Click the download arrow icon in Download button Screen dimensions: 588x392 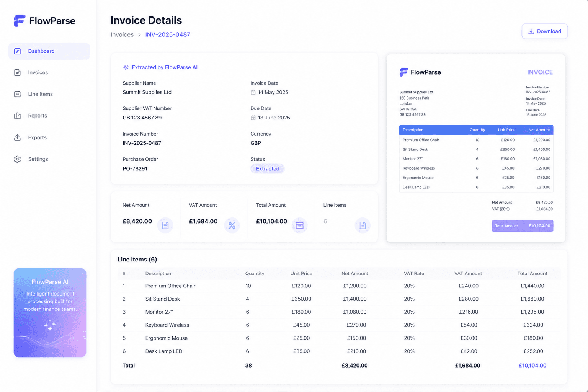[x=531, y=31]
